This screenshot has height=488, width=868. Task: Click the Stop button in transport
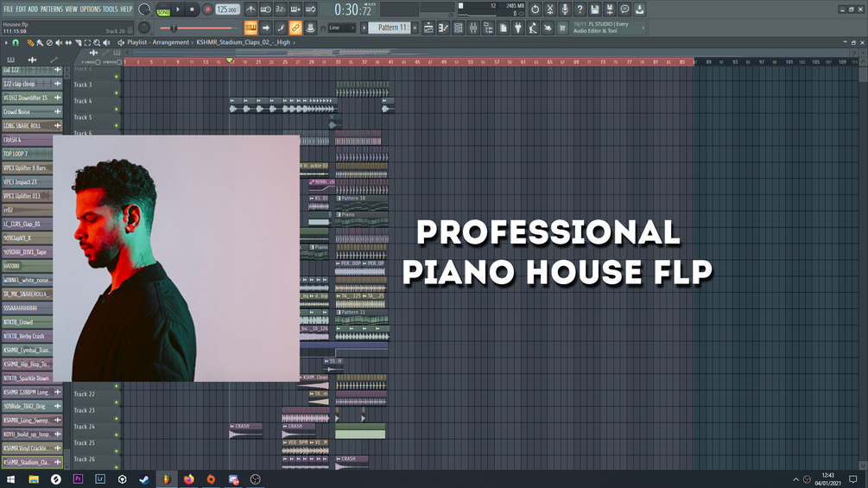[192, 10]
